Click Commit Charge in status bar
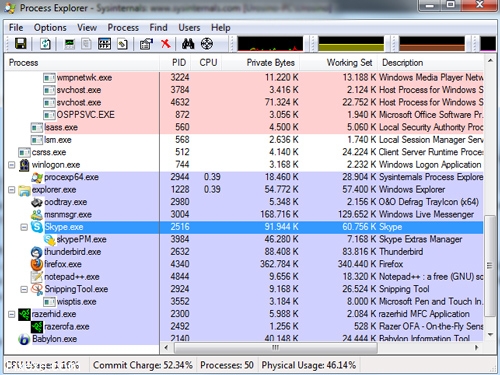Screen dimensions: 500x375 click(143, 365)
